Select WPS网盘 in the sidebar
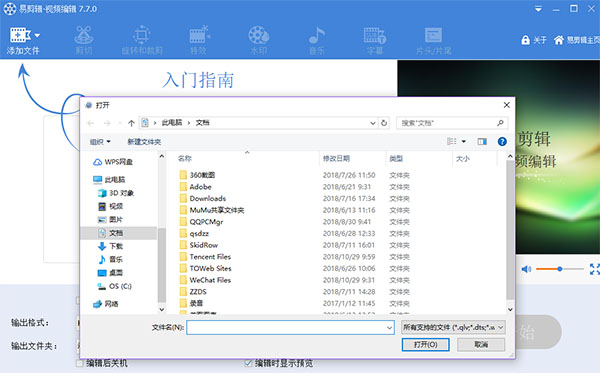600x373 pixels. [x=113, y=162]
